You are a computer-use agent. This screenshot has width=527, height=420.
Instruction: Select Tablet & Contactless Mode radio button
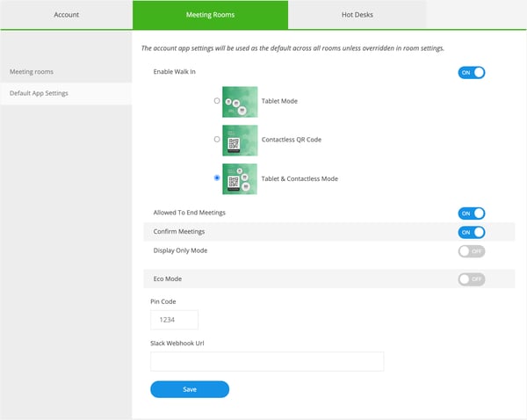point(217,178)
